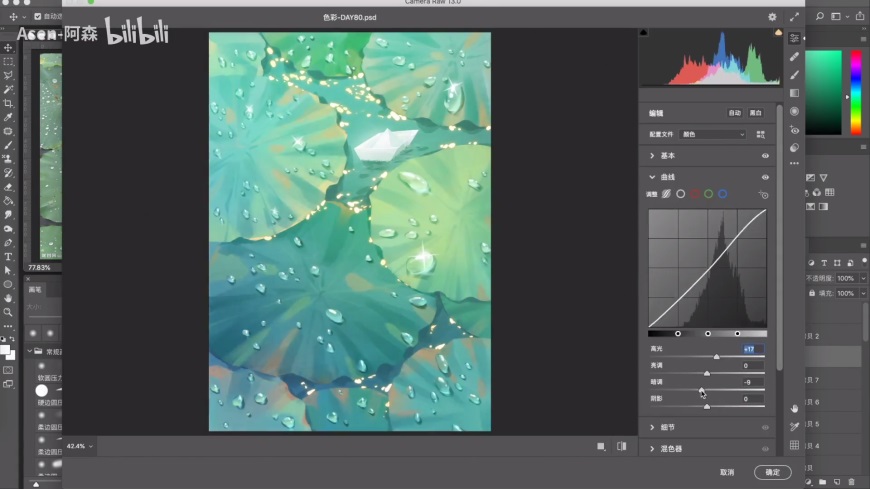
Task: Select the Zoom tool in left toolbar
Action: pos(8,312)
